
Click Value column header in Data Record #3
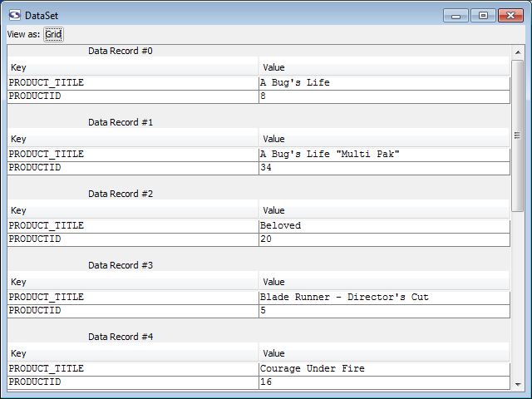(x=384, y=282)
